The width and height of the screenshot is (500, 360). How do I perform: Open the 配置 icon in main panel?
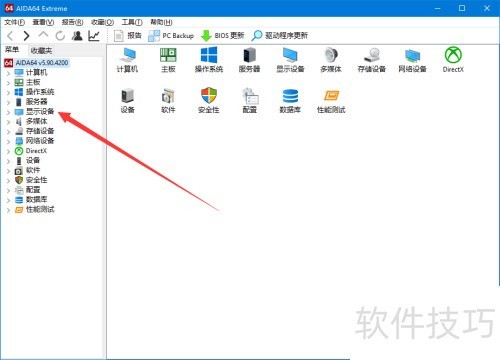click(250, 101)
